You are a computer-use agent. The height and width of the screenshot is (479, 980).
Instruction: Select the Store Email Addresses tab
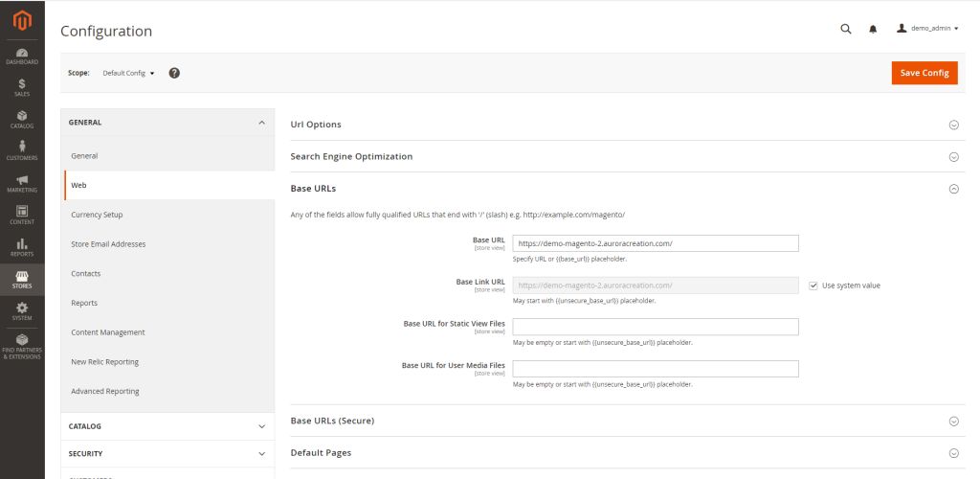(168, 244)
